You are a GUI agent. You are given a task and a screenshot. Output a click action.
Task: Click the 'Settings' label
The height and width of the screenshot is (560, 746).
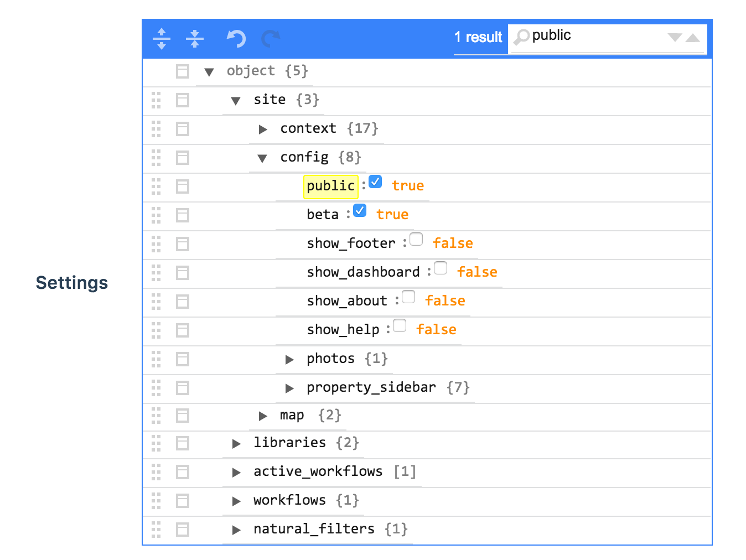[72, 283]
